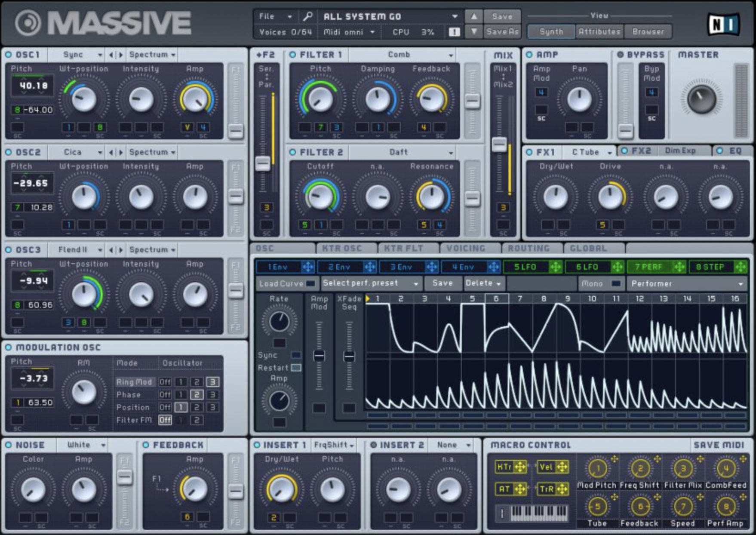Switch to the ROUTING tab
The height and width of the screenshot is (535, 756).
[x=529, y=248]
